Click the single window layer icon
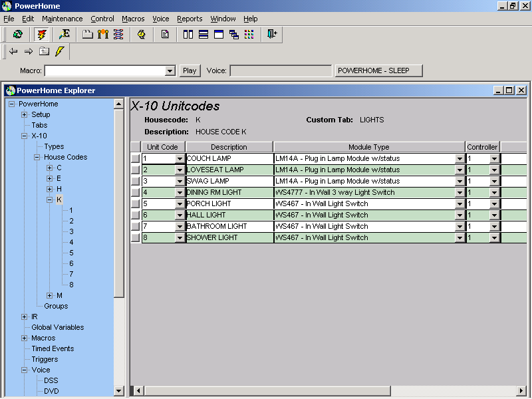Viewport: 532px width, 399px height. [x=219, y=35]
